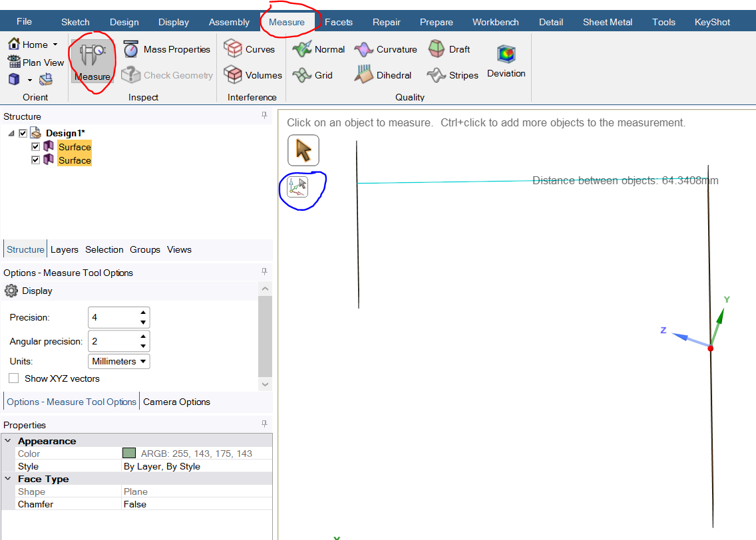Switch to the Groups panel tab
Image resolution: width=756 pixels, height=540 pixels.
click(x=144, y=249)
